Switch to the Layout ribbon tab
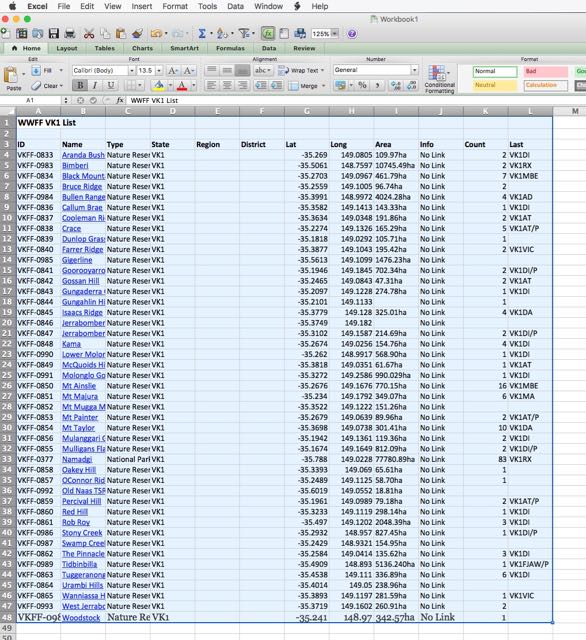Viewport: 586px width, 640px height. pos(67,48)
